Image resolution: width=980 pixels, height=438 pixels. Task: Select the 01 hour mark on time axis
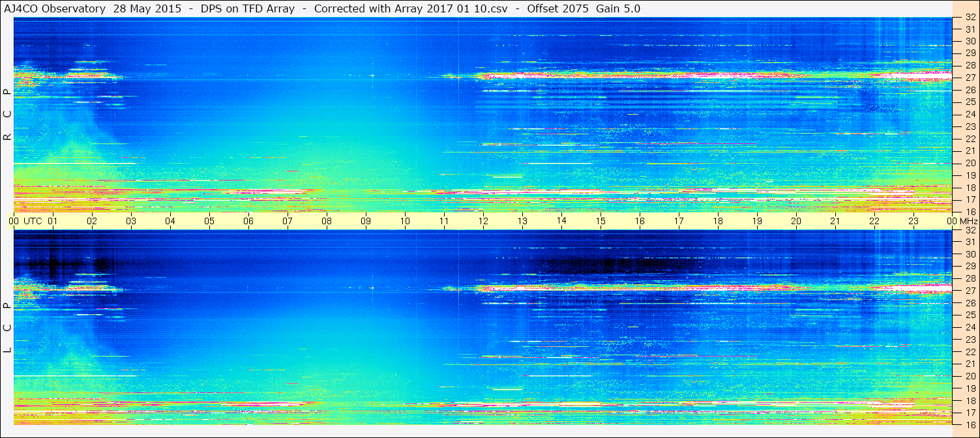tap(53, 222)
